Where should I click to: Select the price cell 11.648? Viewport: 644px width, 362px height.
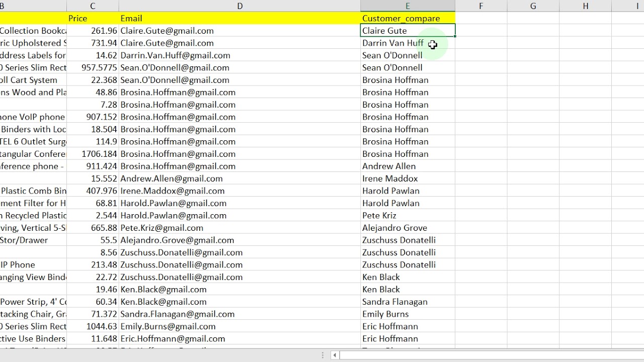[93, 339]
